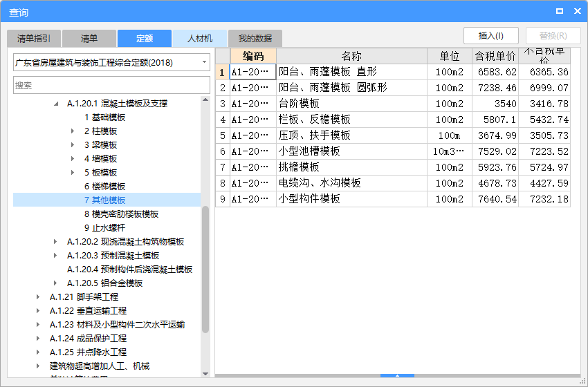Expand A.1.22 垂直运输工程
This screenshot has width=588, height=387.
38,311
